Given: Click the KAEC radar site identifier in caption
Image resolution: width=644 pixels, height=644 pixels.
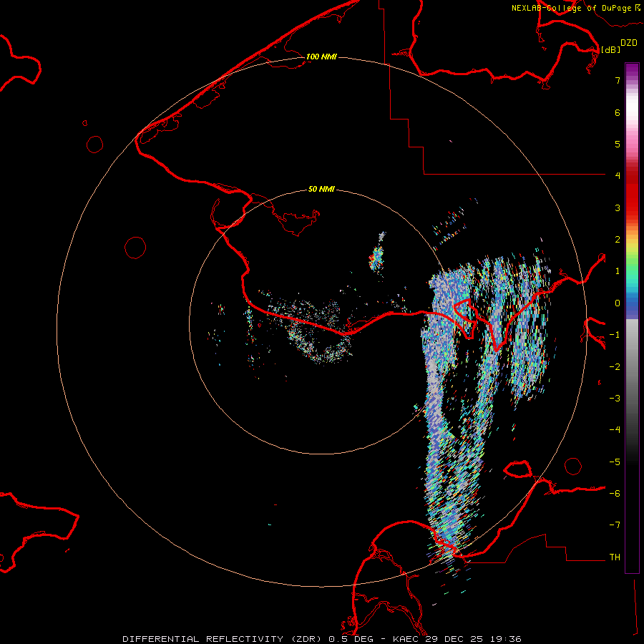Looking at the screenshot, I should point(407,639).
